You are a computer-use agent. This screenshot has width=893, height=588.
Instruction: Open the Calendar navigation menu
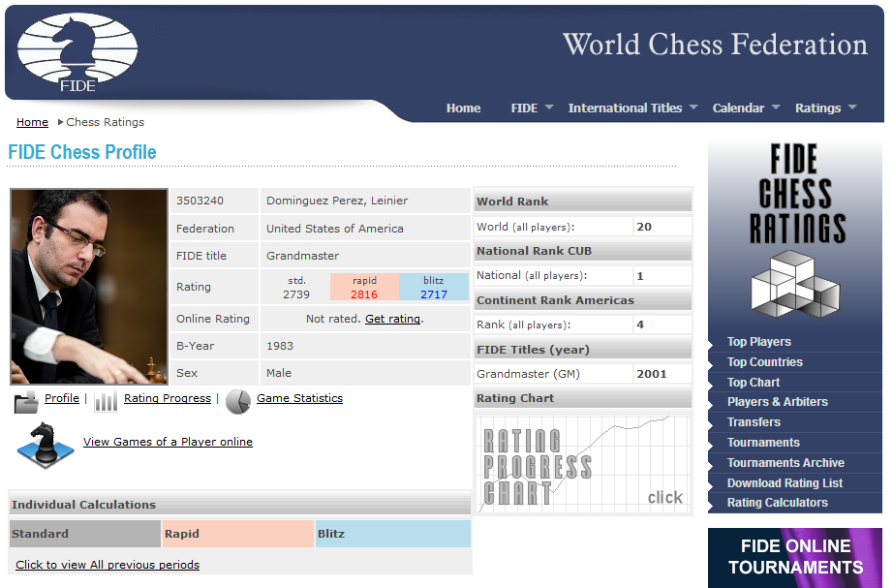(x=738, y=108)
